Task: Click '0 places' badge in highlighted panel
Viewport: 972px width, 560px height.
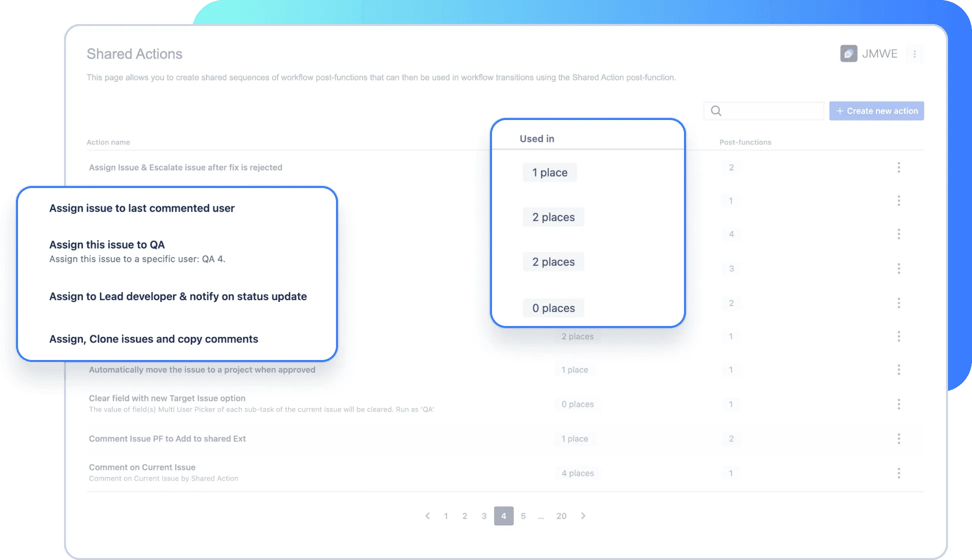Action: 553,308
